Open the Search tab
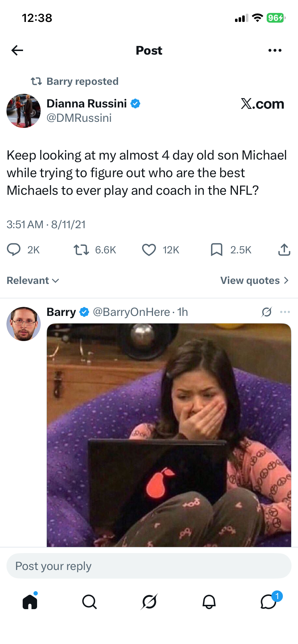Viewport: 298px width, 644px height. pyautogui.click(x=89, y=601)
